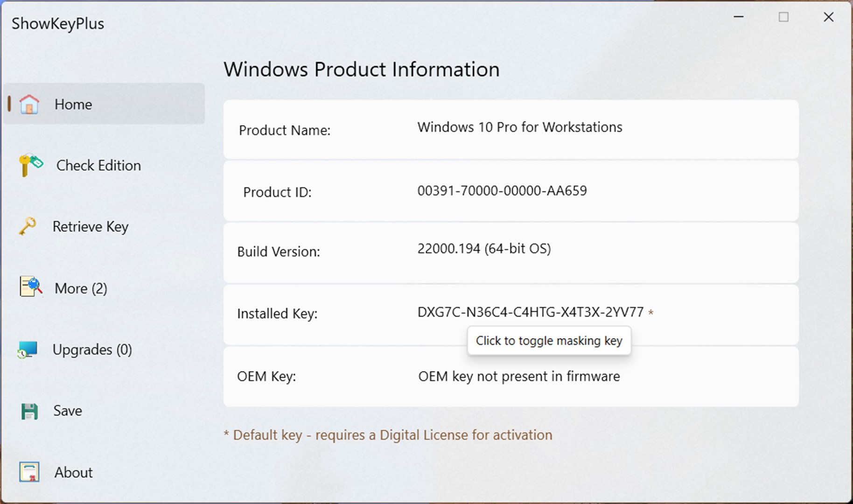Open the Retrieve Key section
Image resolution: width=853 pixels, height=504 pixels.
[91, 227]
